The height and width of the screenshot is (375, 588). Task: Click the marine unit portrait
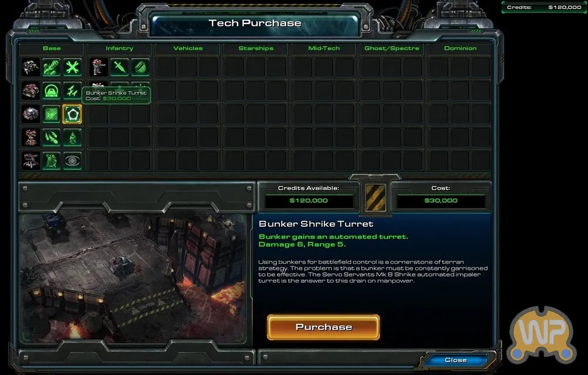(x=99, y=68)
